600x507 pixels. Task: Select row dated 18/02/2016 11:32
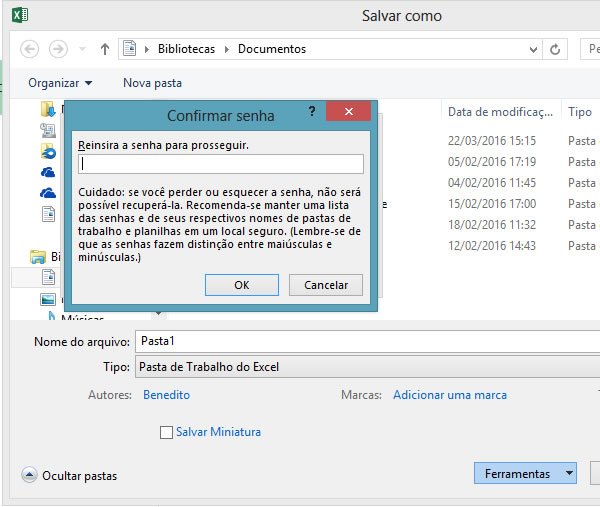[x=492, y=225]
